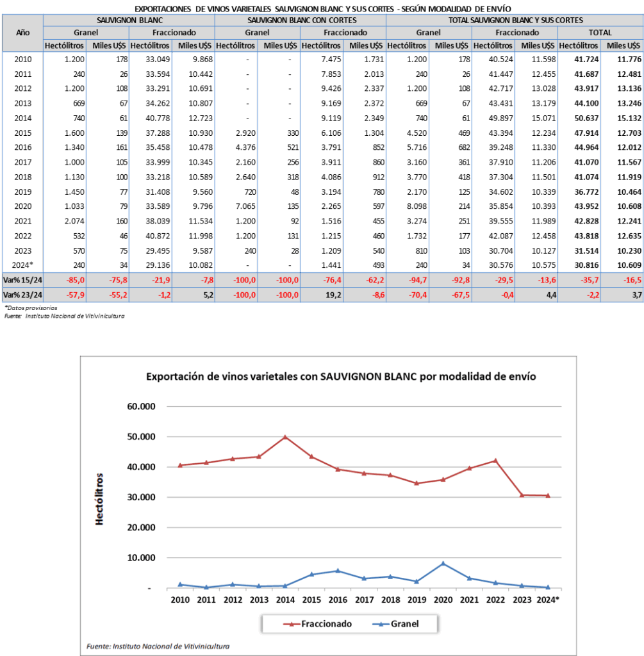Screen dimensions: 644x656
Task: Select the SAUVIGNON BLANC CON CORTES header
Action: click(x=300, y=20)
